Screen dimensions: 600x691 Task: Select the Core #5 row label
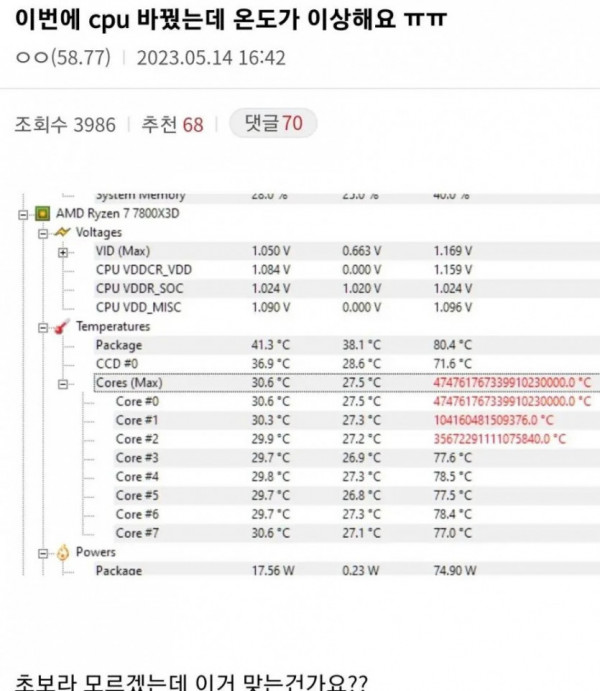pyautogui.click(x=137, y=496)
